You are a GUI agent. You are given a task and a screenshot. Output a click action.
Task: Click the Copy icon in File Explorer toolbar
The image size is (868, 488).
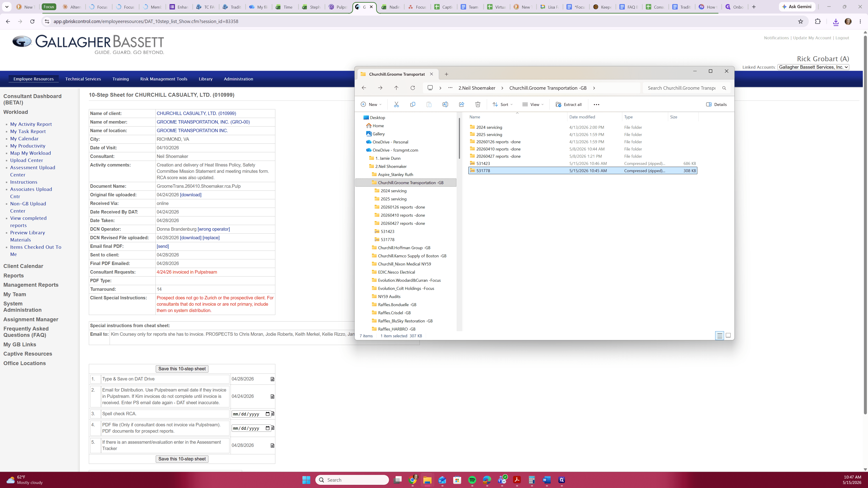pos(413,104)
